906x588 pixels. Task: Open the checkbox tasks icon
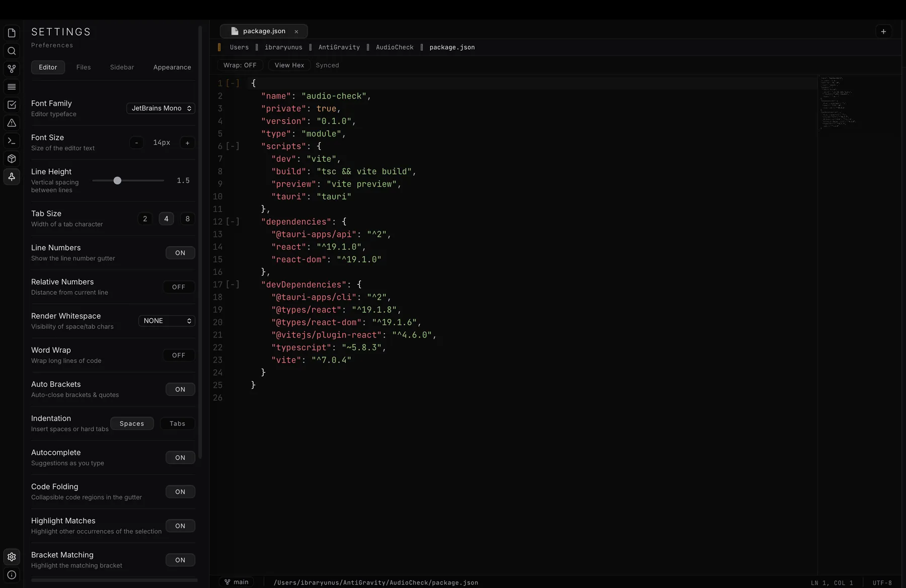(12, 105)
